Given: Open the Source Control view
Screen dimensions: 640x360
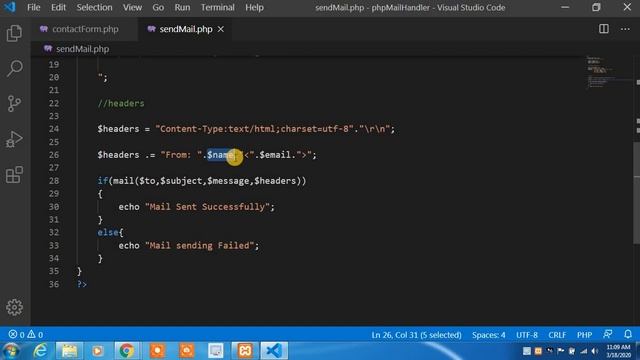Looking at the screenshot, I should [14, 104].
